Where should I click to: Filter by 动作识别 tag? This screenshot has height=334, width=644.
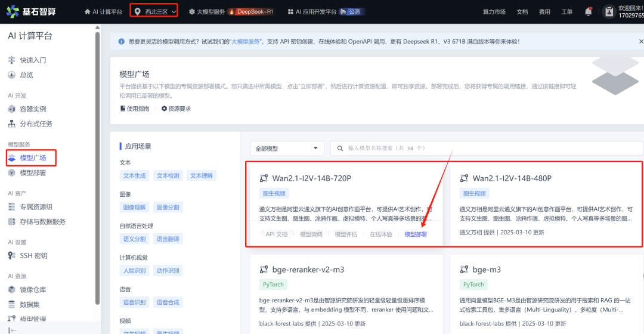(x=168, y=270)
